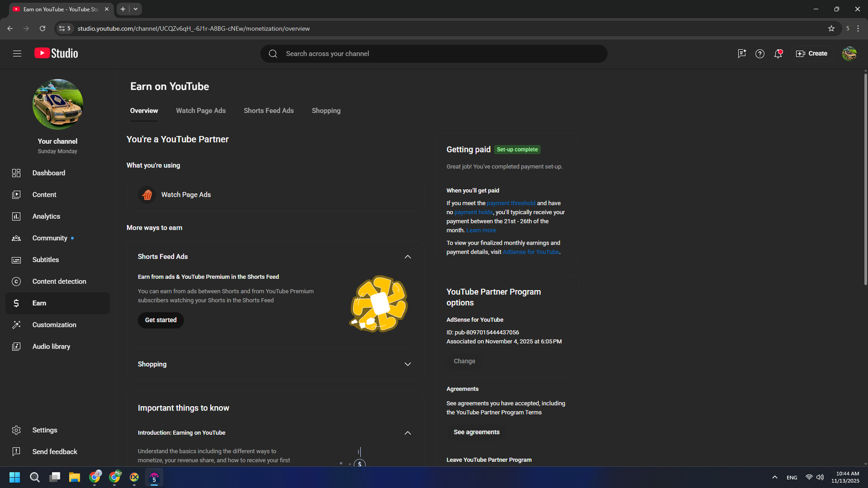Screen dimensions: 868x488
Task: Open the payment threshold link
Action: [511, 203]
